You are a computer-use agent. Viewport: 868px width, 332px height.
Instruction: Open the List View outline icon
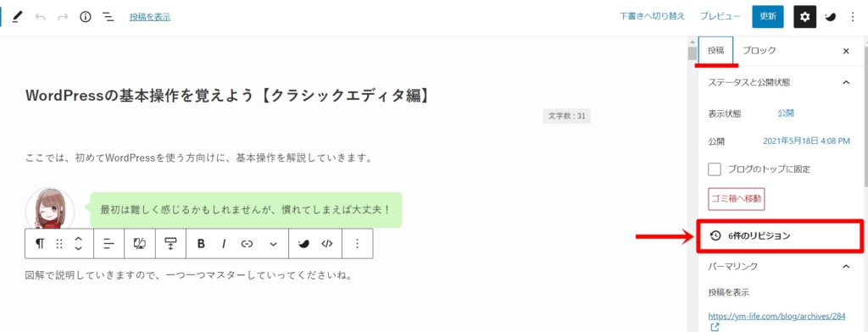click(x=108, y=17)
